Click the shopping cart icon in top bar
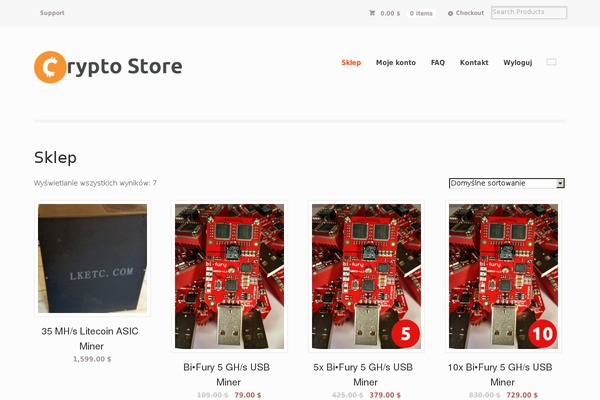This screenshot has height=400, width=600. [x=372, y=13]
